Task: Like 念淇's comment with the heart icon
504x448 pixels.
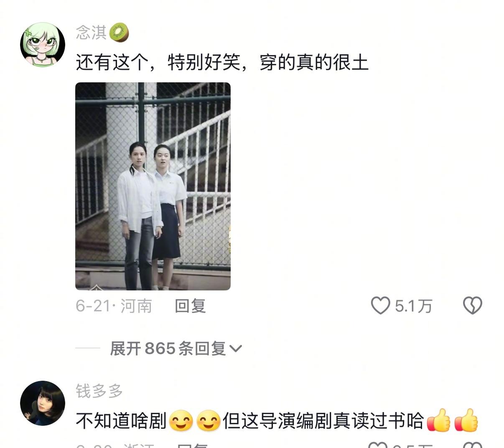Action: pyautogui.click(x=380, y=305)
